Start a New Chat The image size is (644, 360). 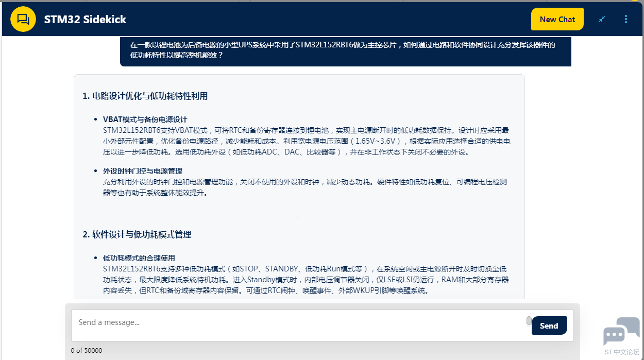[x=557, y=20]
